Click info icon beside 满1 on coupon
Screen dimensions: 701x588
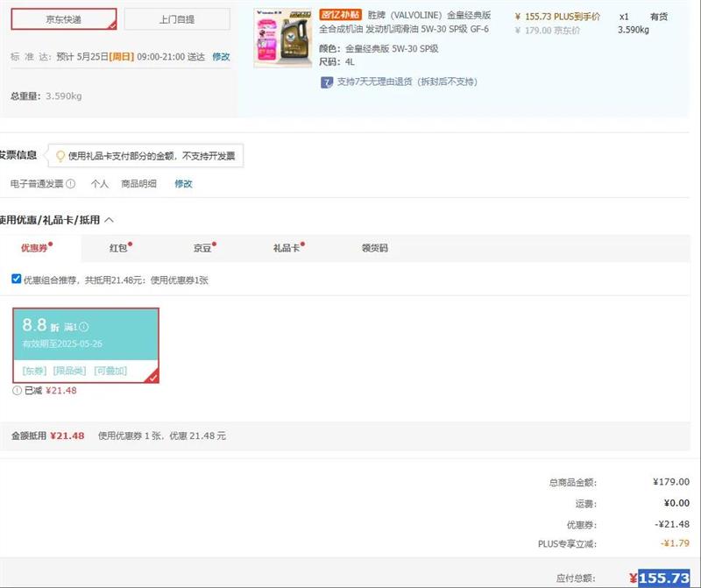coord(84,328)
